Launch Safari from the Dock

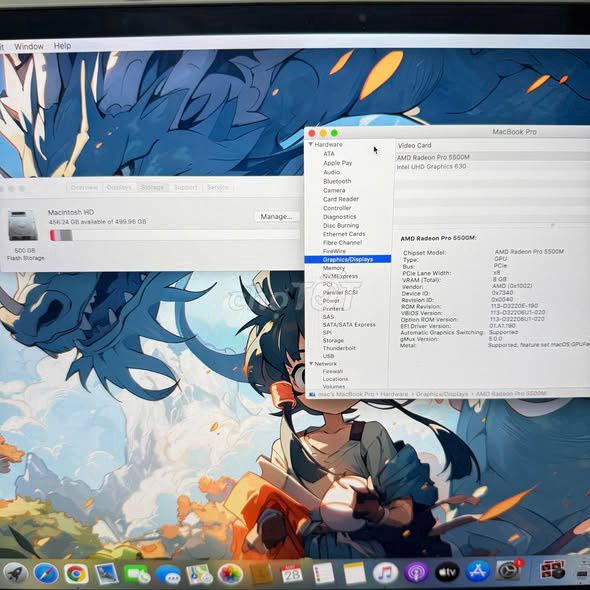coord(46,573)
